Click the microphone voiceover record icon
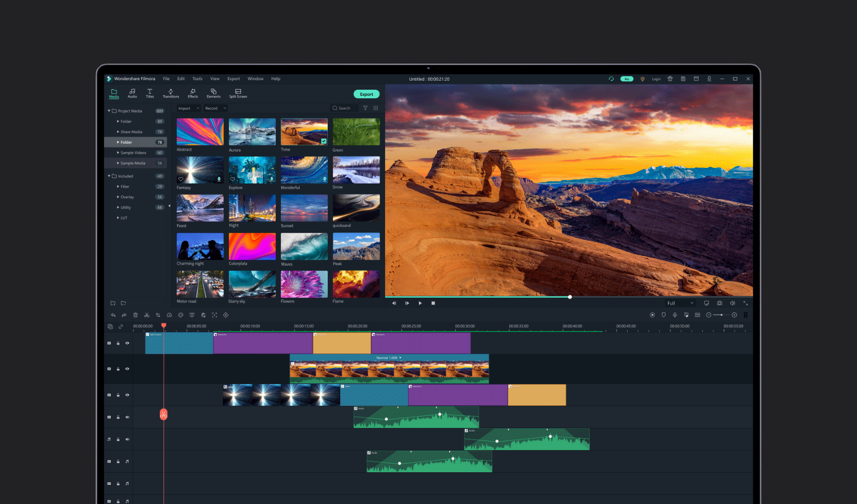Screen dimensions: 857x504 pos(675,315)
